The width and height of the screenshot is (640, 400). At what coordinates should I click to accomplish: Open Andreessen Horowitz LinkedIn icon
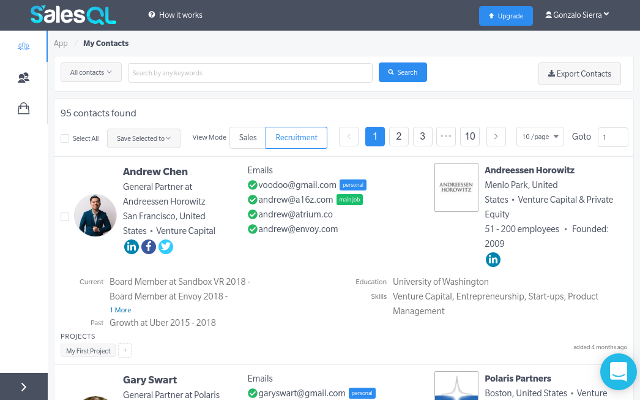point(493,260)
